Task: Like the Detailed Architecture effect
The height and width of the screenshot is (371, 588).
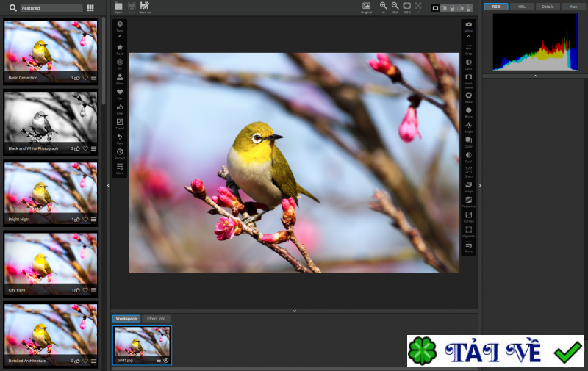Action: click(x=77, y=361)
